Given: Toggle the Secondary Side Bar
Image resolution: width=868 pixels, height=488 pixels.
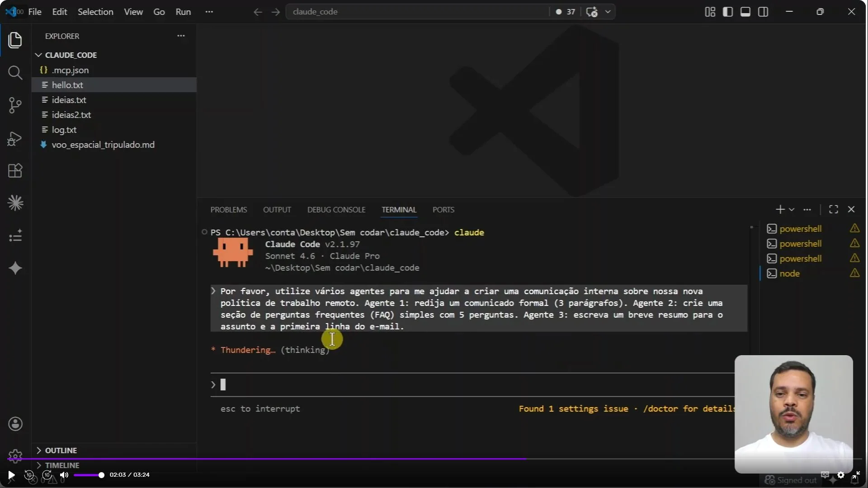Looking at the screenshot, I should pyautogui.click(x=763, y=12).
